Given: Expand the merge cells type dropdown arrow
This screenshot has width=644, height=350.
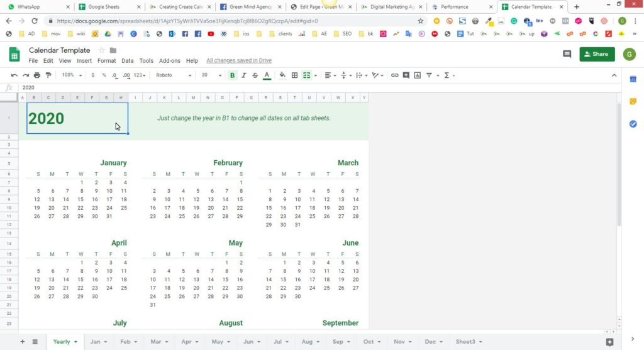Looking at the screenshot, I should (316, 75).
